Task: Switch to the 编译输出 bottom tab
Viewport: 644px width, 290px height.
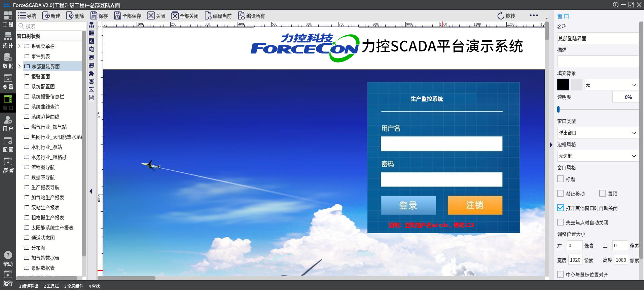Action: 29,286
